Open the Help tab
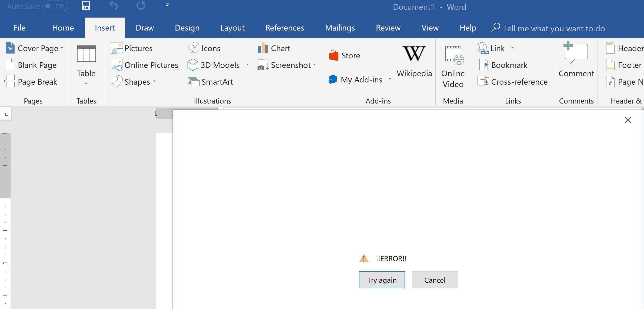The height and width of the screenshot is (309, 644). click(468, 28)
